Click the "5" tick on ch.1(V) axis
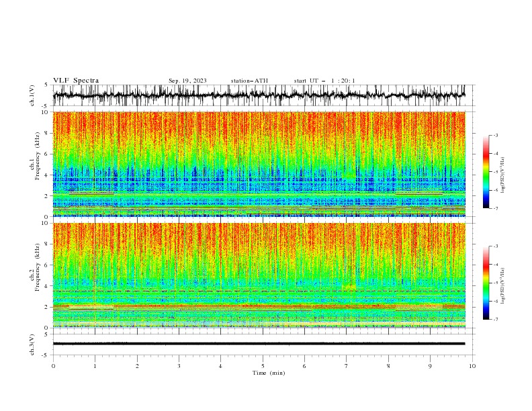 46,85
